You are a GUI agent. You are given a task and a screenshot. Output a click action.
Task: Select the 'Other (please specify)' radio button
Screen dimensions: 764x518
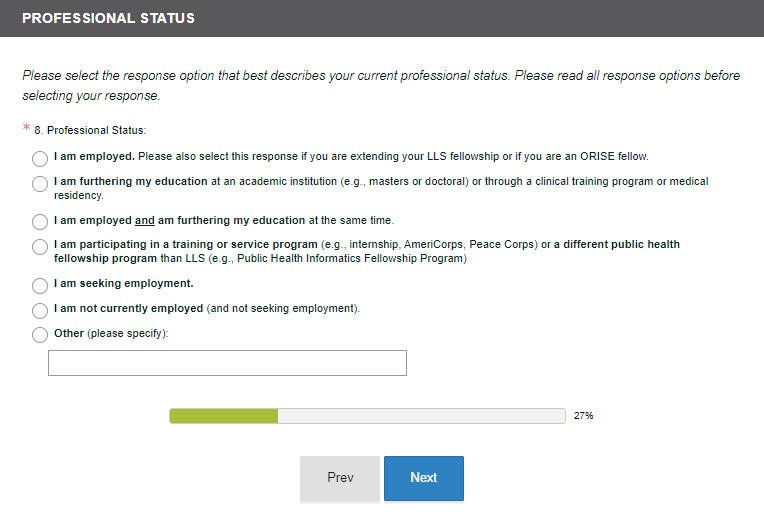coord(40,335)
